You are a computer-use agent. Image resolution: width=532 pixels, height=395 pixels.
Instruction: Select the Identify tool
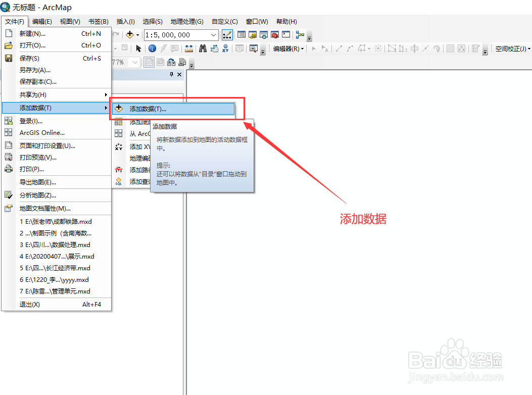click(x=153, y=48)
